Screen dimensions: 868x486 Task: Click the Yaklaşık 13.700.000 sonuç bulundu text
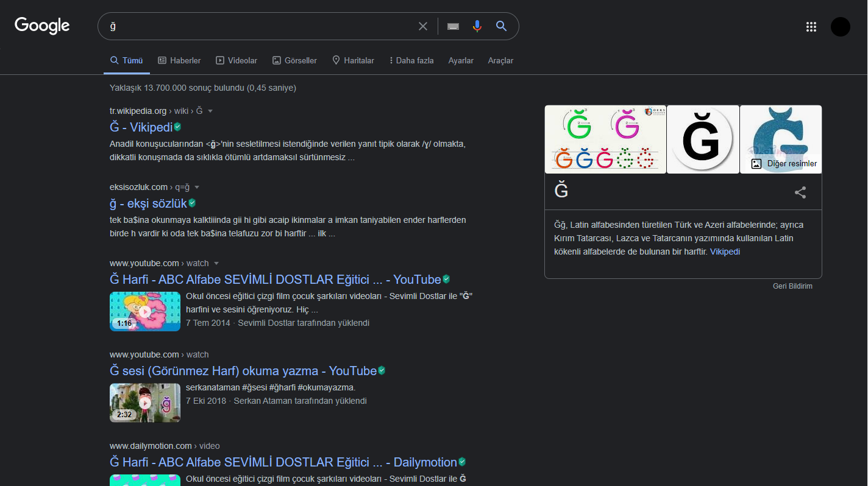click(x=203, y=88)
